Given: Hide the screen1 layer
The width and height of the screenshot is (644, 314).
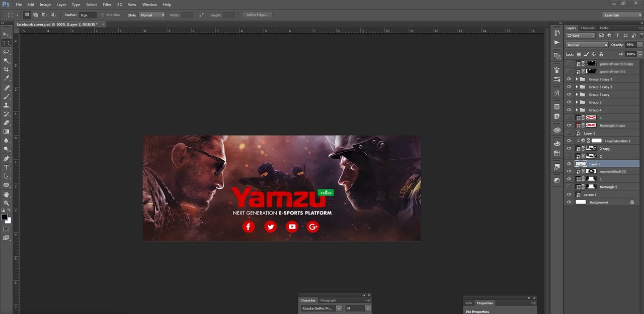Looking at the screenshot, I should (569, 194).
